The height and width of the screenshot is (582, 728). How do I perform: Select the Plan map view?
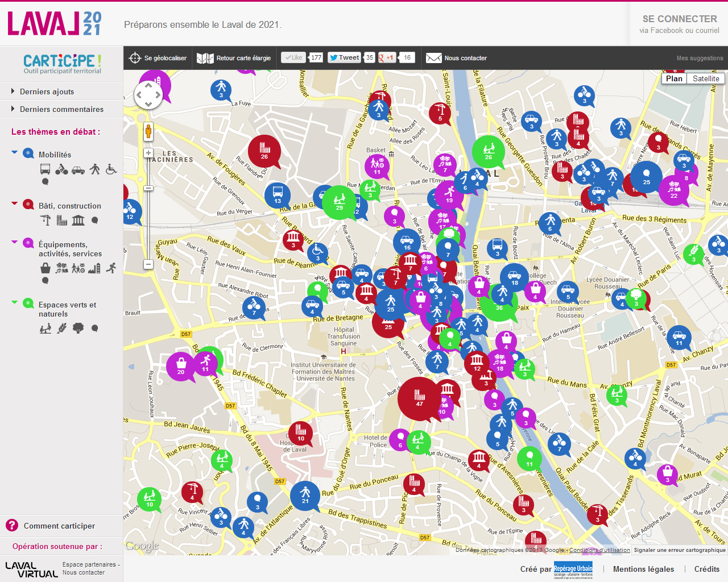coord(674,78)
